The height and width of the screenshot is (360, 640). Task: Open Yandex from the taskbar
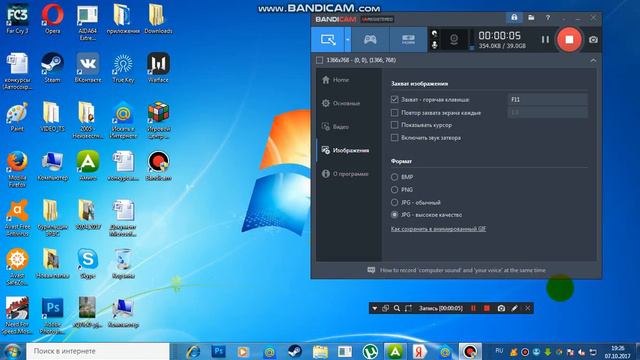tap(419, 351)
